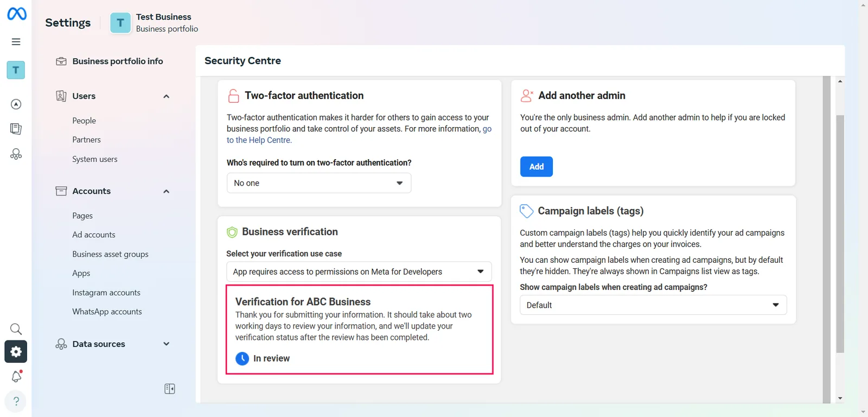Click the Business verification shield icon
This screenshot has height=417, width=868.
click(232, 232)
